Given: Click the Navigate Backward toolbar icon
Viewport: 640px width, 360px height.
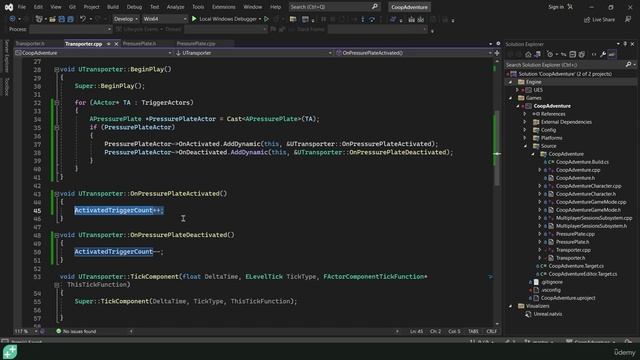Looking at the screenshot, I should pyautogui.click(x=12, y=19).
